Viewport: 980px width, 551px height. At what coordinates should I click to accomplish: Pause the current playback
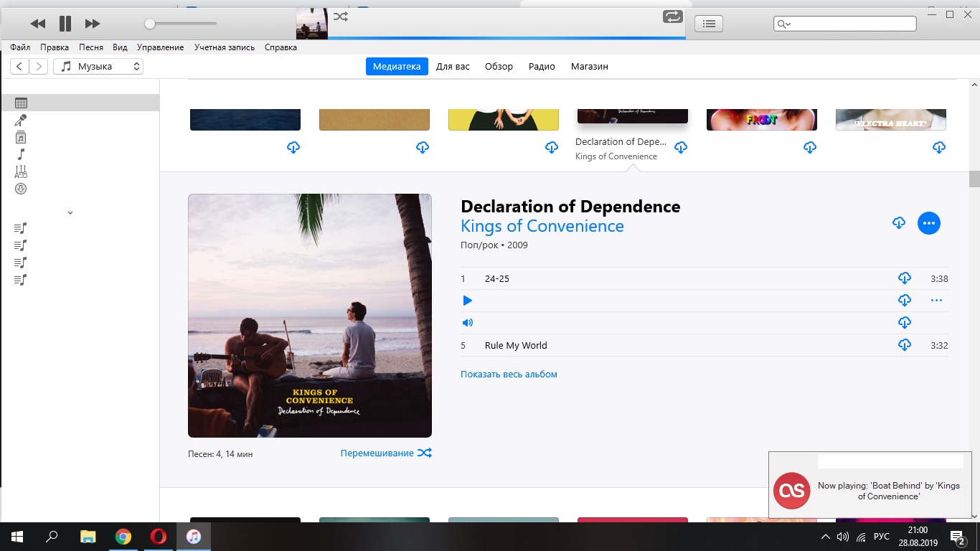65,24
